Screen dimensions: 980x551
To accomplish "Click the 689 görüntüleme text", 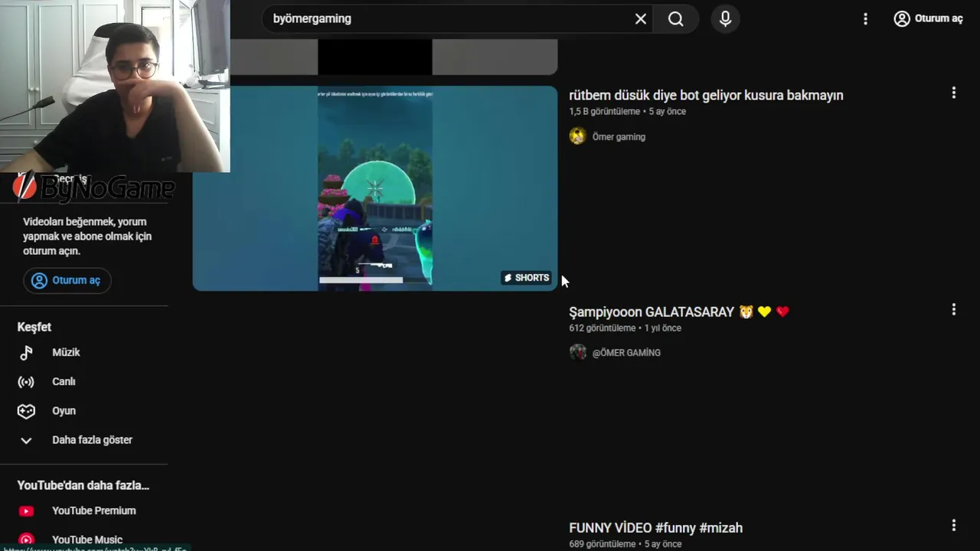I will 603,544.
